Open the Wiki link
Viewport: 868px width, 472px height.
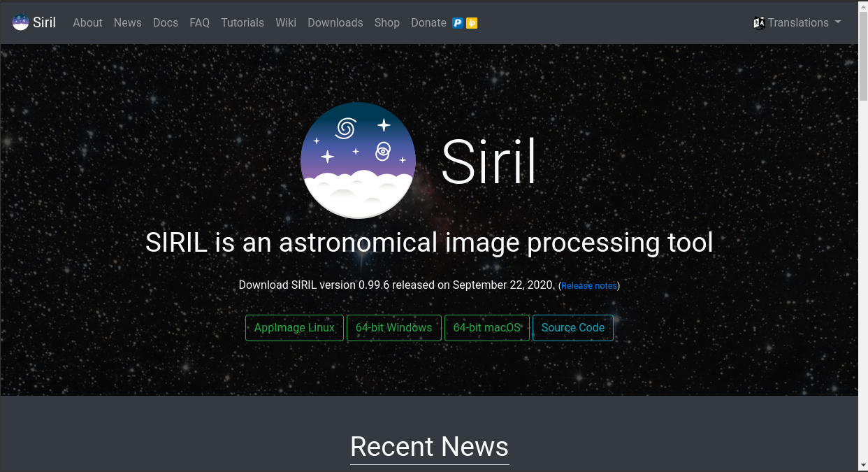(x=286, y=22)
